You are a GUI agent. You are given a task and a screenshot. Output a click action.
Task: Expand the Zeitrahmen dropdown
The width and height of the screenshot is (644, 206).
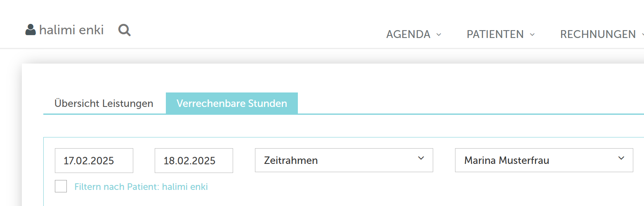click(344, 160)
